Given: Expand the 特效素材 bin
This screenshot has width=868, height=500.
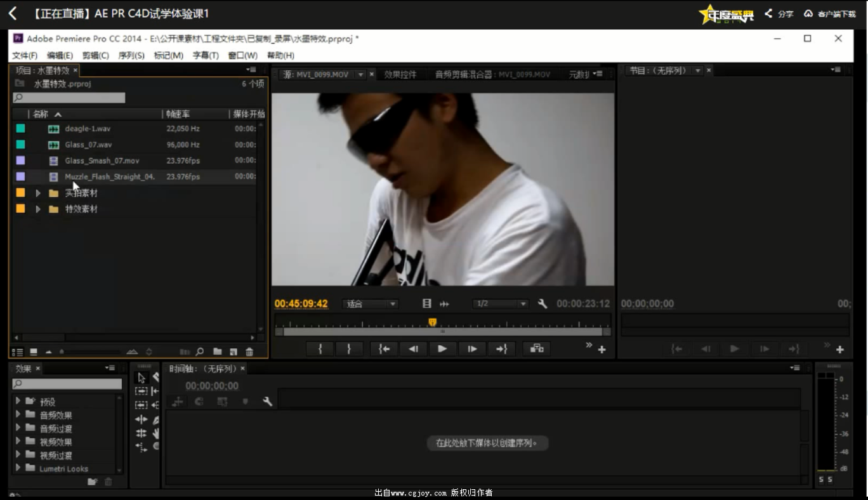Looking at the screenshot, I should (x=38, y=209).
